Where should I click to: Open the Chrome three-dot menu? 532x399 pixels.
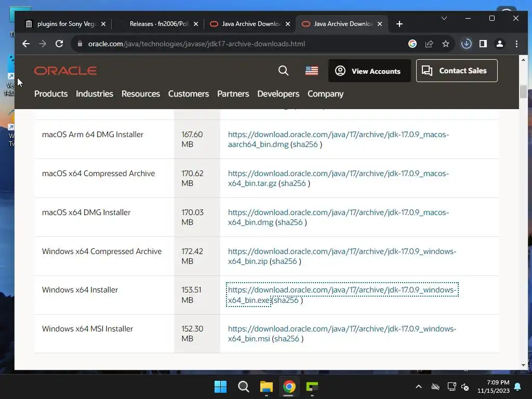tap(516, 44)
